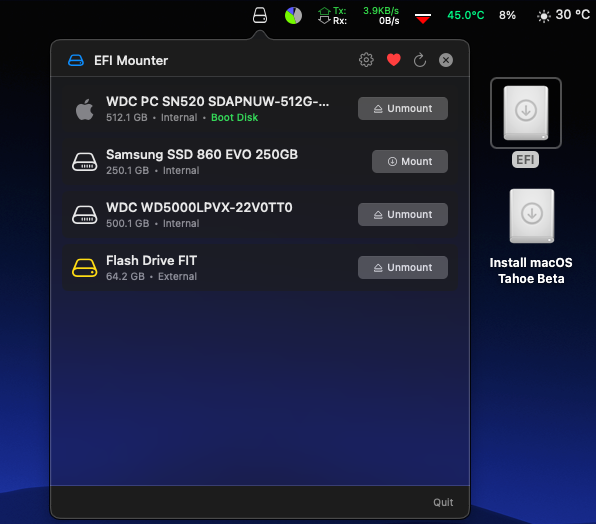Click the Samsung SSD drive icon
Screen dimensions: 596x524
pyautogui.click(x=85, y=162)
